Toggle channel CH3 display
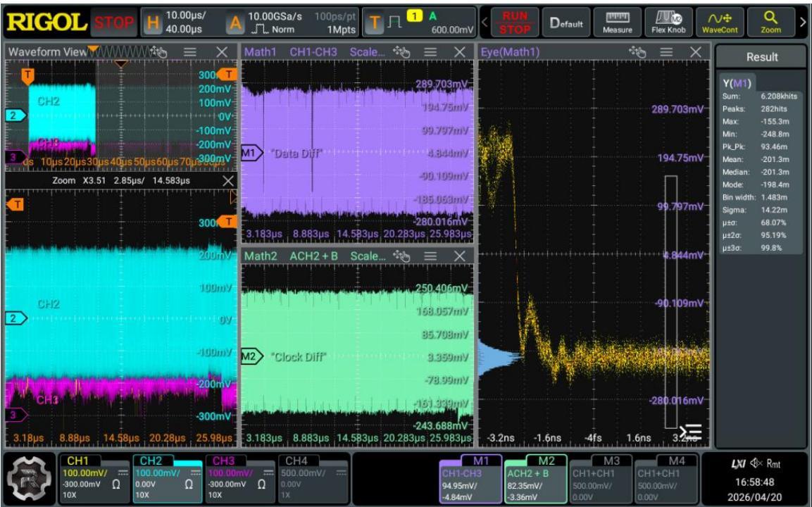The image size is (812, 507). coord(240,479)
